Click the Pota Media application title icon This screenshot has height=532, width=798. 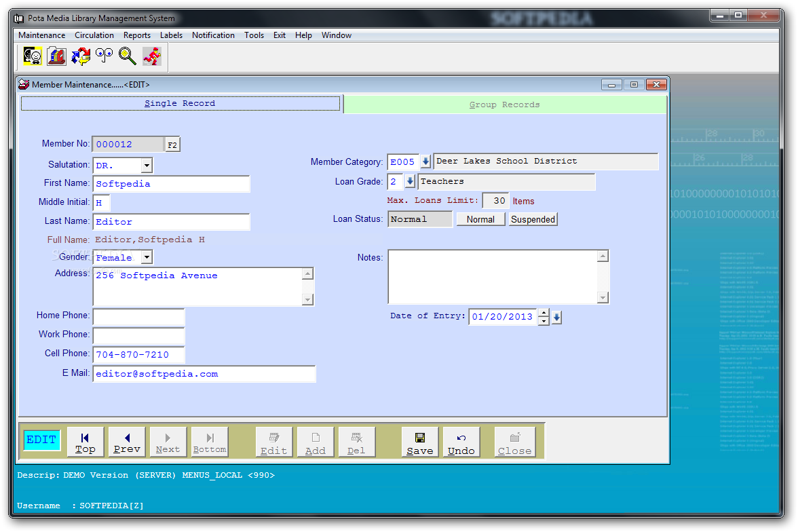[x=19, y=19]
